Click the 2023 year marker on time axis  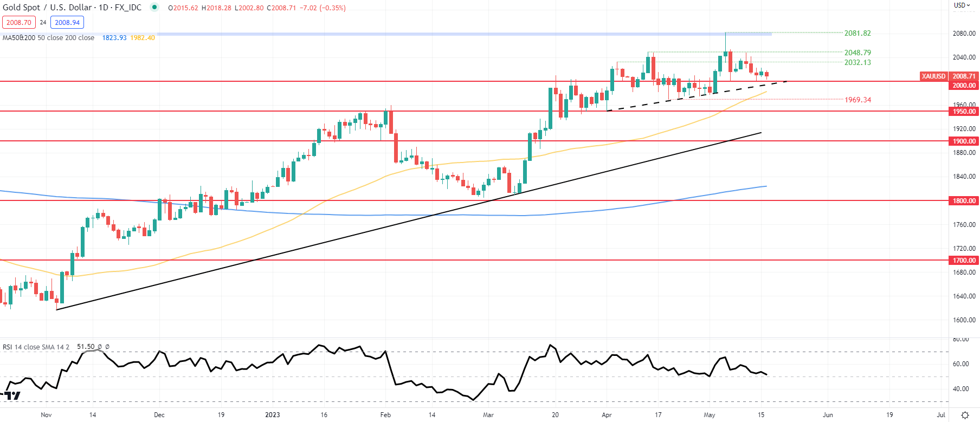[x=273, y=415]
